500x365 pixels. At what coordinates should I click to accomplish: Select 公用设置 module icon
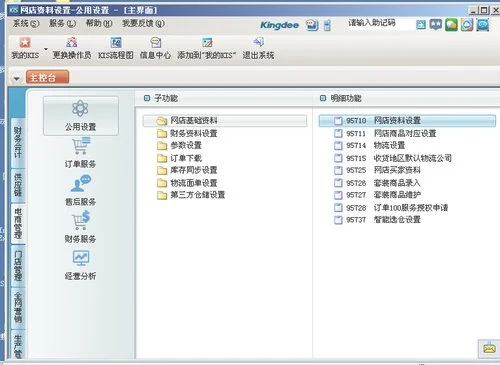[x=80, y=108]
